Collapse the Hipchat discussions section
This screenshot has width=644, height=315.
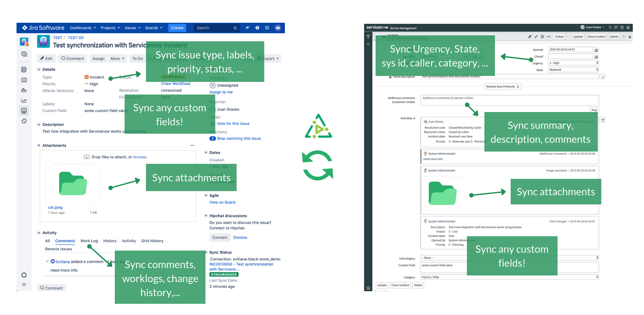[206, 216]
